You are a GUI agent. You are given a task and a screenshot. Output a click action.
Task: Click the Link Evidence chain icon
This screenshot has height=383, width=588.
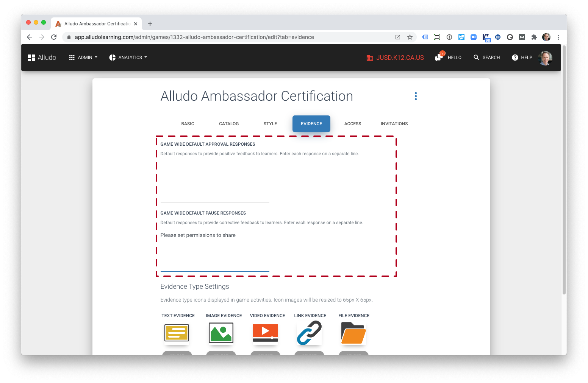(x=309, y=333)
